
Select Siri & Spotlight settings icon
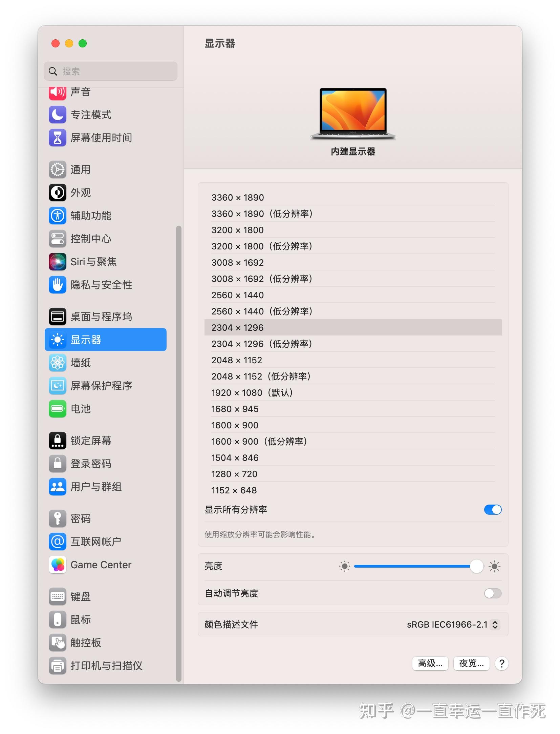tap(57, 262)
